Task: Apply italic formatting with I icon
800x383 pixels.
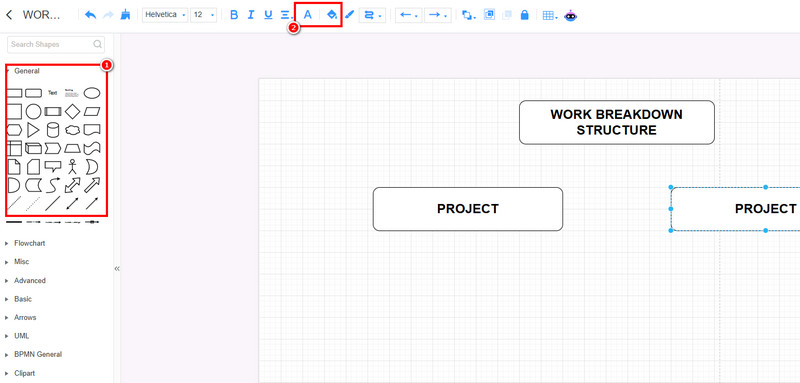Action: [x=251, y=15]
